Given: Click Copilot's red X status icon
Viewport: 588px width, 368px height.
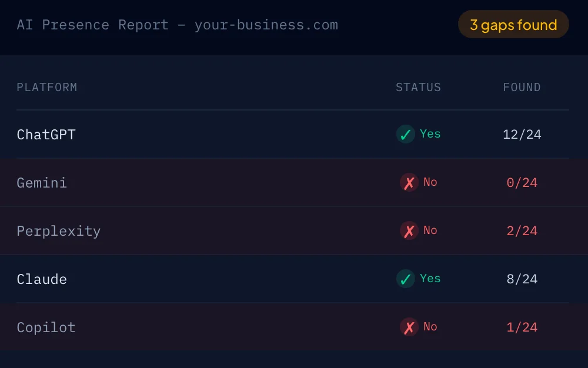Looking at the screenshot, I should tap(409, 327).
